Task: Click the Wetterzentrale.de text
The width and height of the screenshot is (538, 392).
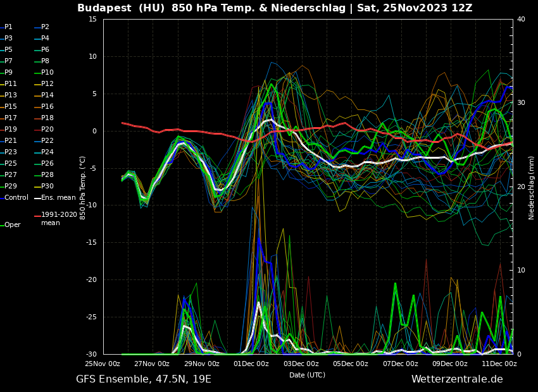Action: click(x=457, y=379)
